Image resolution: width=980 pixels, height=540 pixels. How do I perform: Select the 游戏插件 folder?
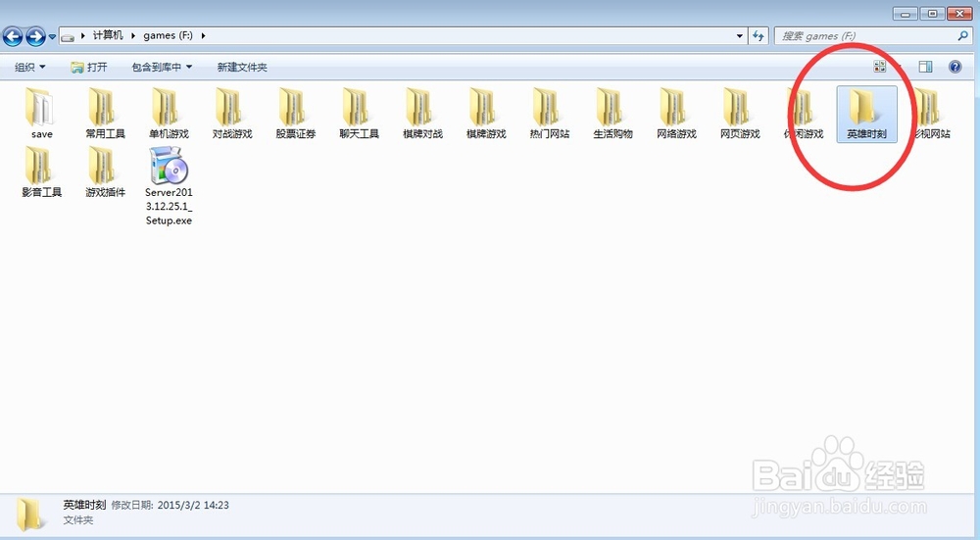tap(105, 172)
